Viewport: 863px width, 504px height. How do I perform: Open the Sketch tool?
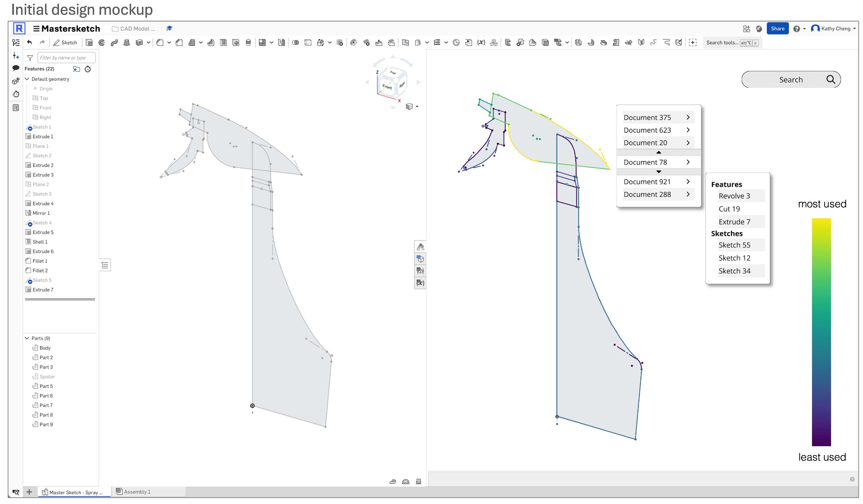point(65,43)
